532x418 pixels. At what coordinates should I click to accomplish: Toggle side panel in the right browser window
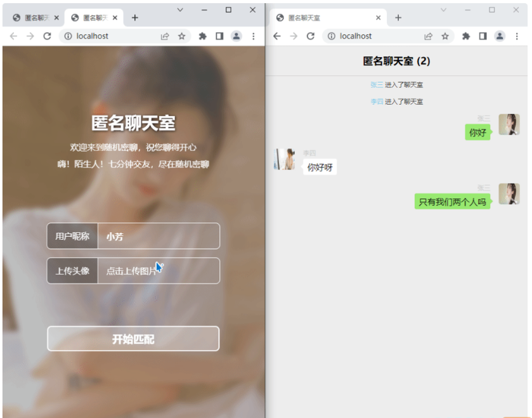(x=483, y=36)
